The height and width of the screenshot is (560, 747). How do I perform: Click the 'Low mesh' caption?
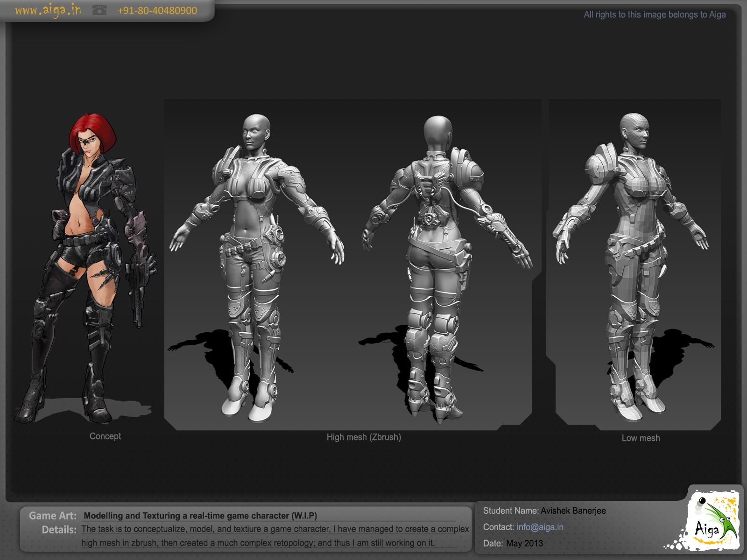pyautogui.click(x=641, y=438)
